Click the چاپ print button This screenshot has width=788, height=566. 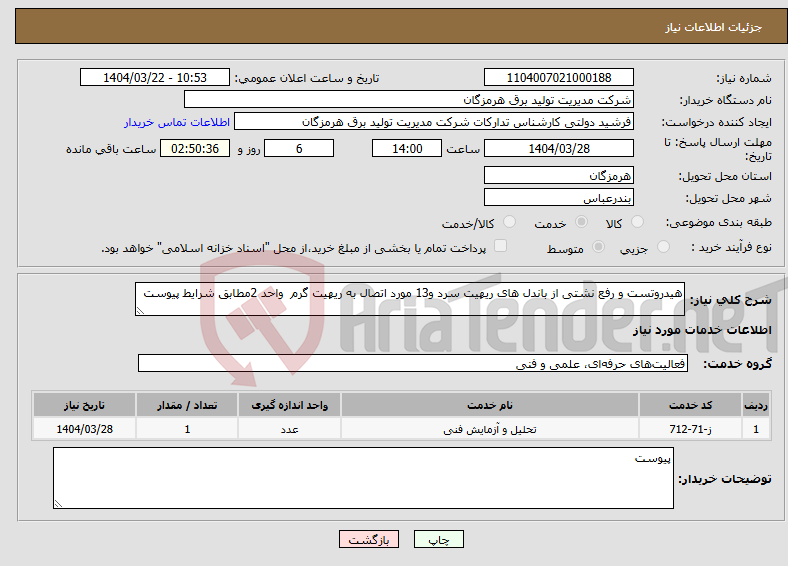[439, 539]
